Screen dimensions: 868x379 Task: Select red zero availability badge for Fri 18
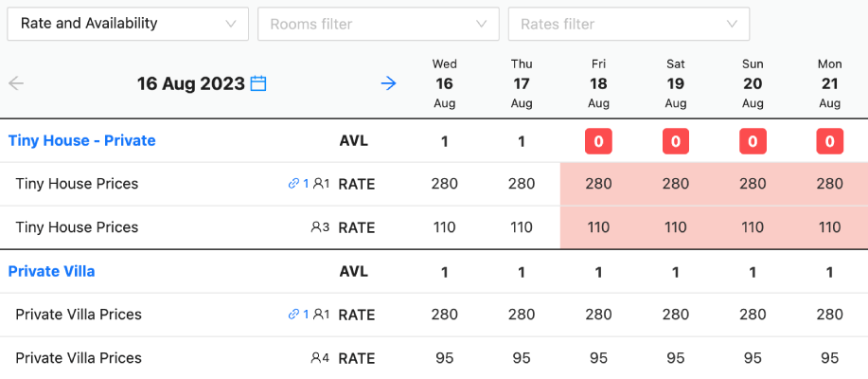598,141
